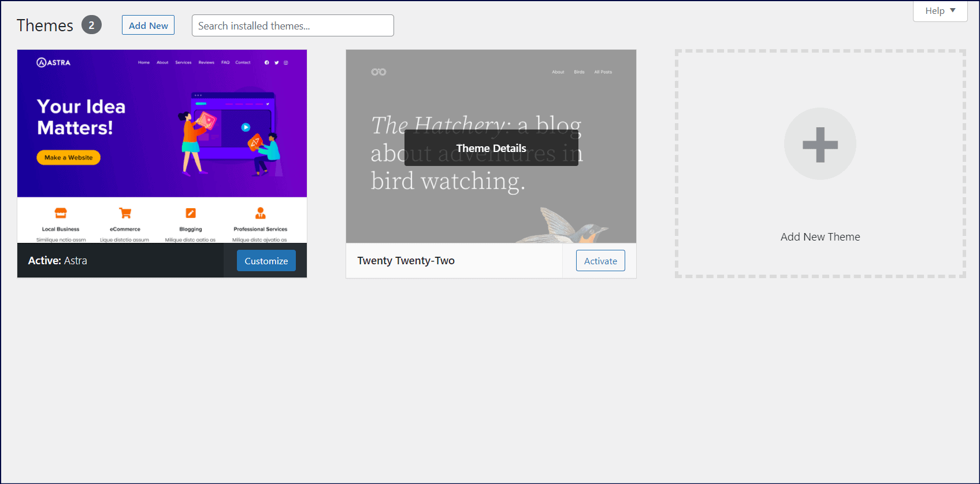
Task: Open the Astra theme screenshot thumbnail
Action: pos(162,146)
